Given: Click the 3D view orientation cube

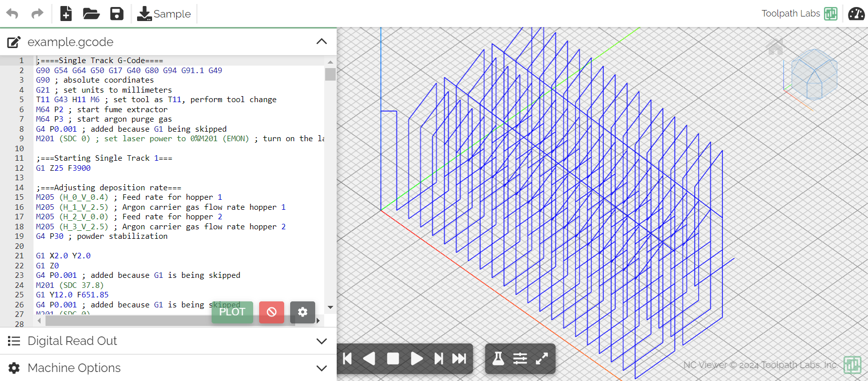Looking at the screenshot, I should click(813, 75).
